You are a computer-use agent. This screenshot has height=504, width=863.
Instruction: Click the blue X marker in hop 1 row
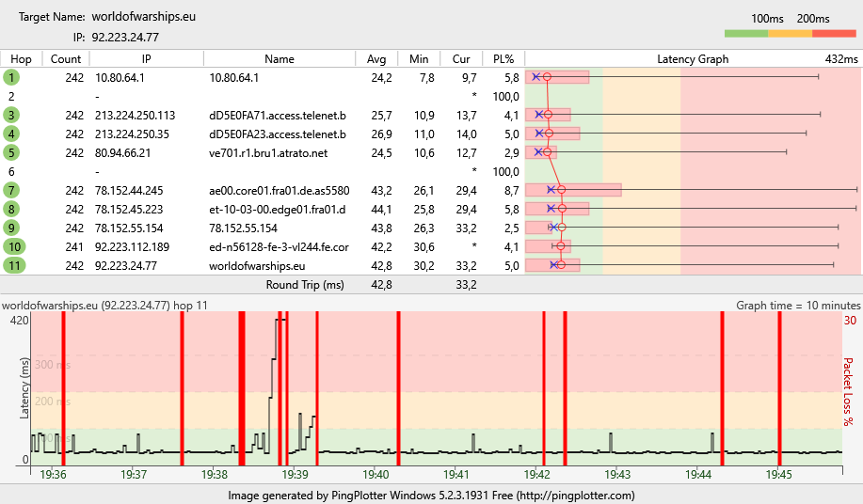click(535, 77)
